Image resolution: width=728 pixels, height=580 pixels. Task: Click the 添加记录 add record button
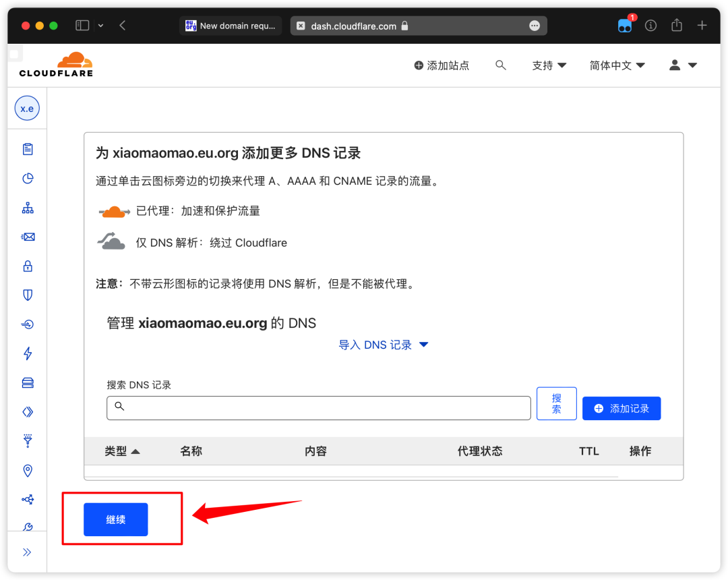621,408
